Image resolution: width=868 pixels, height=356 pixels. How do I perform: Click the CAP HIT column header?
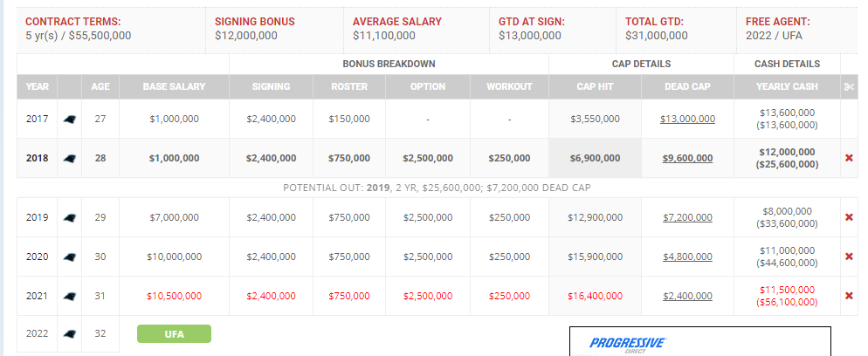(595, 86)
